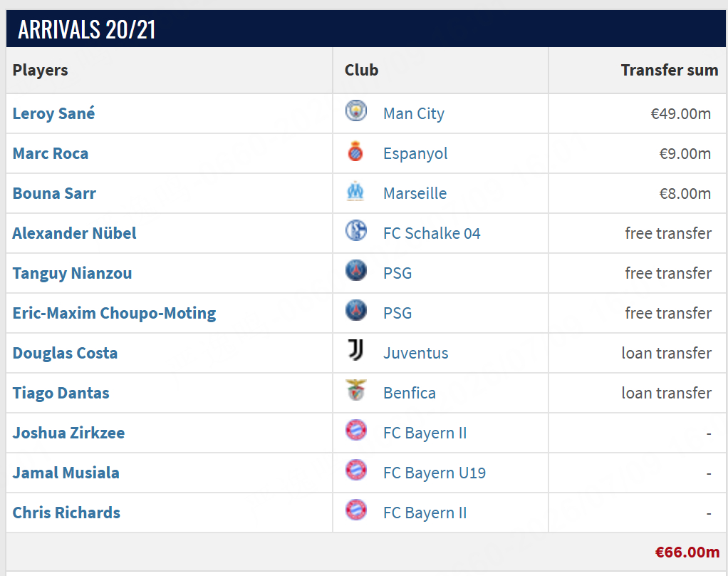This screenshot has height=576, width=728.
Task: Click the €66.00m total transfer sum
Action: (x=687, y=552)
